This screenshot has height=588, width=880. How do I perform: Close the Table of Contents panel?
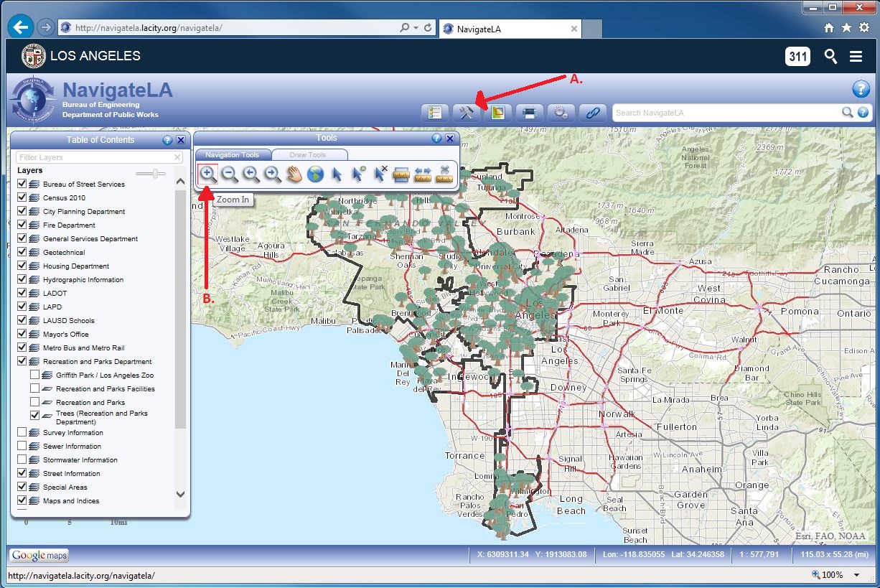[181, 140]
